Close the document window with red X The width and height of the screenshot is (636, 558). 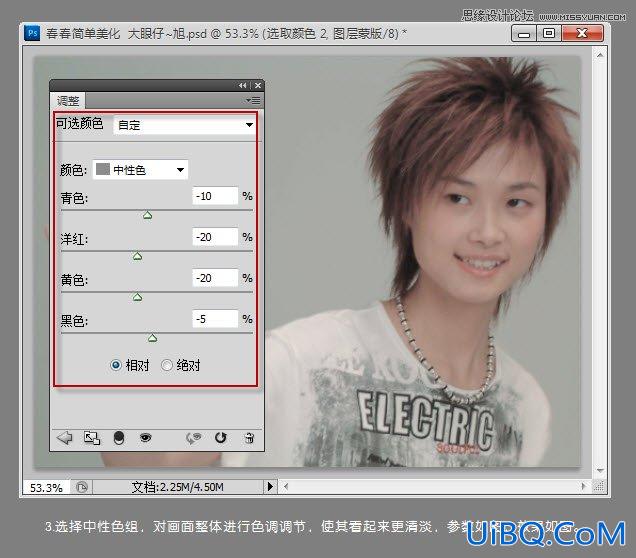point(582,33)
